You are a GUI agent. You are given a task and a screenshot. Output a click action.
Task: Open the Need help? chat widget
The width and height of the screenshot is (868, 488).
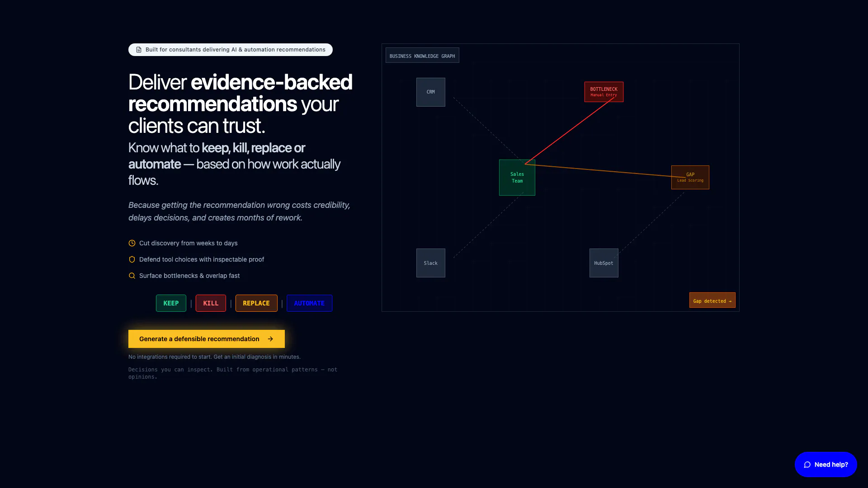pyautogui.click(x=826, y=465)
